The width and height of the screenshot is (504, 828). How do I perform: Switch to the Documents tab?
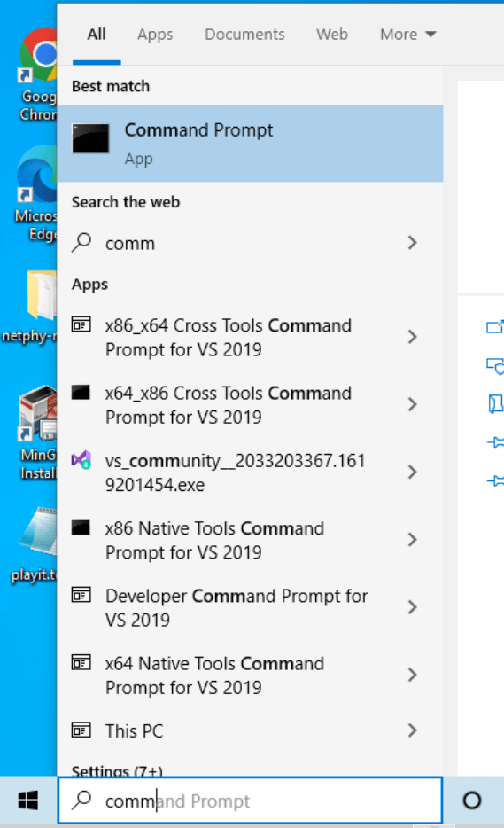pos(244,35)
